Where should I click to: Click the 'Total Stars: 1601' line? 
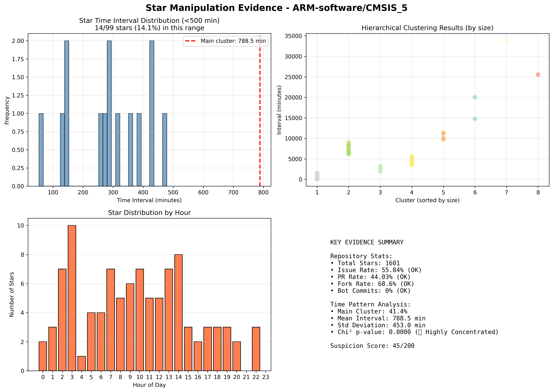[365, 263]
